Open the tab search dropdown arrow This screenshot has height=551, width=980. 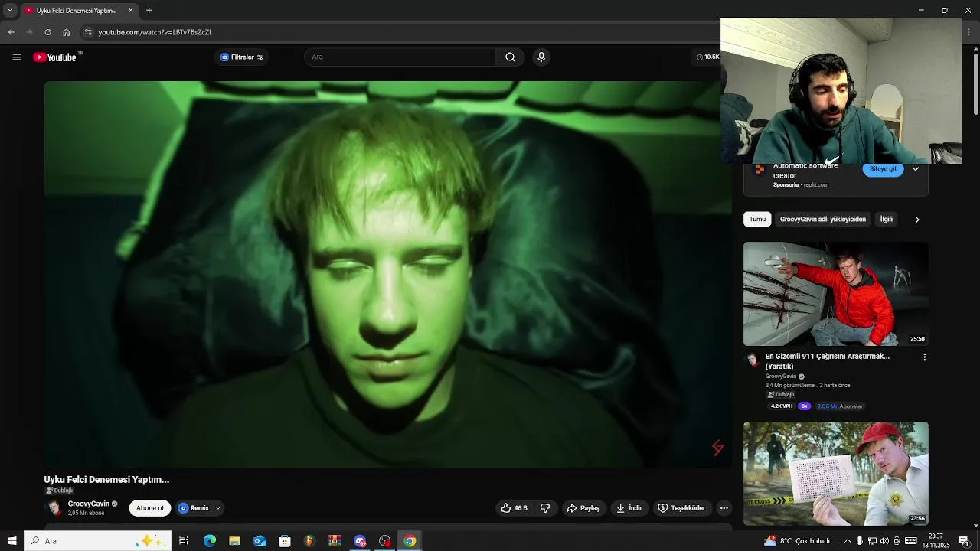pyautogui.click(x=10, y=11)
